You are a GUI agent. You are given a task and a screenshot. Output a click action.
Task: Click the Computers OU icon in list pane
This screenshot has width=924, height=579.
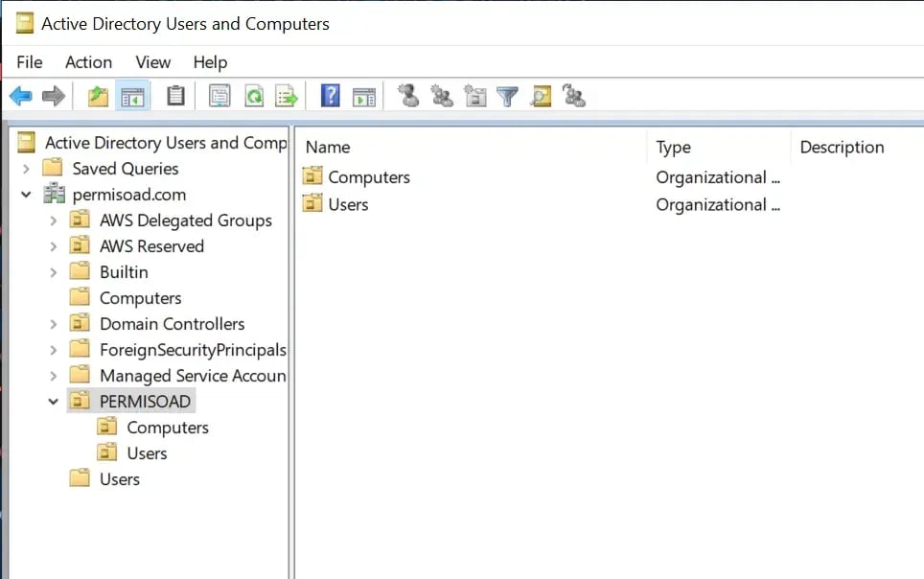click(x=312, y=175)
